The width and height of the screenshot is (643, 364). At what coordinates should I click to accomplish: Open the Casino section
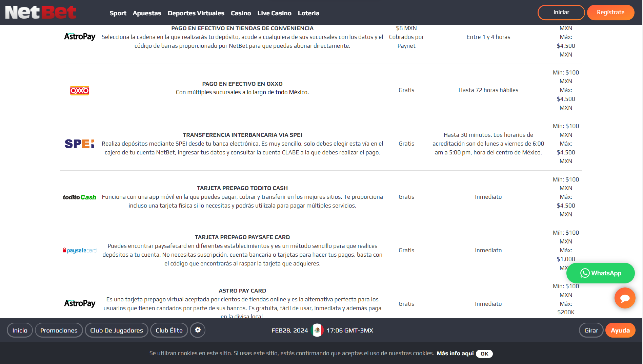point(241,13)
